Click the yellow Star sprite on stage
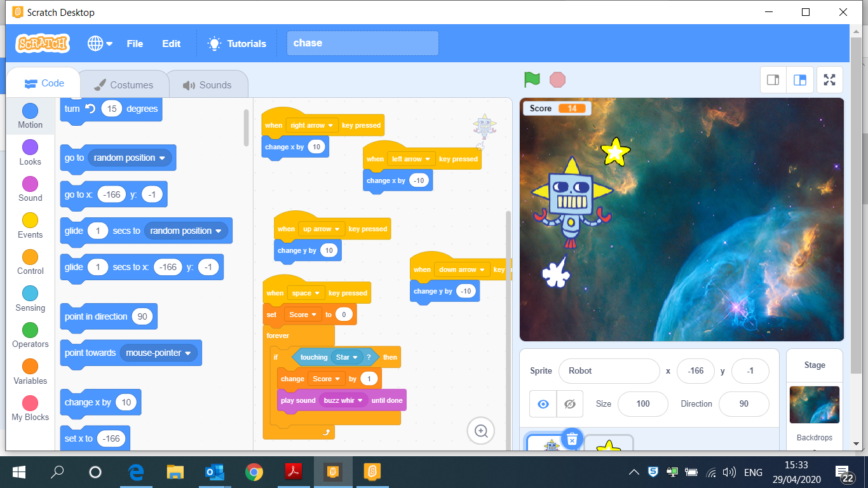The image size is (868, 488). pyautogui.click(x=615, y=151)
